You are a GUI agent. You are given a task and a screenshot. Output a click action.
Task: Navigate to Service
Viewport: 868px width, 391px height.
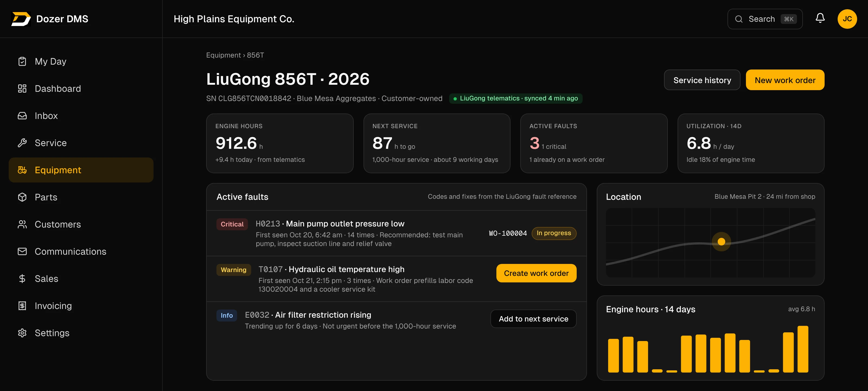pos(81,143)
